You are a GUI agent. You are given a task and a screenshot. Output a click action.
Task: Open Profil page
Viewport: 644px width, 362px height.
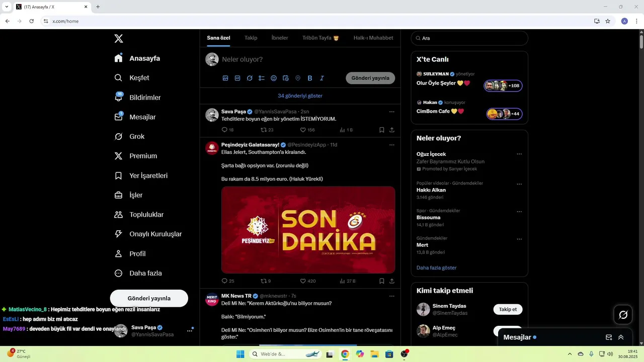pyautogui.click(x=130, y=254)
